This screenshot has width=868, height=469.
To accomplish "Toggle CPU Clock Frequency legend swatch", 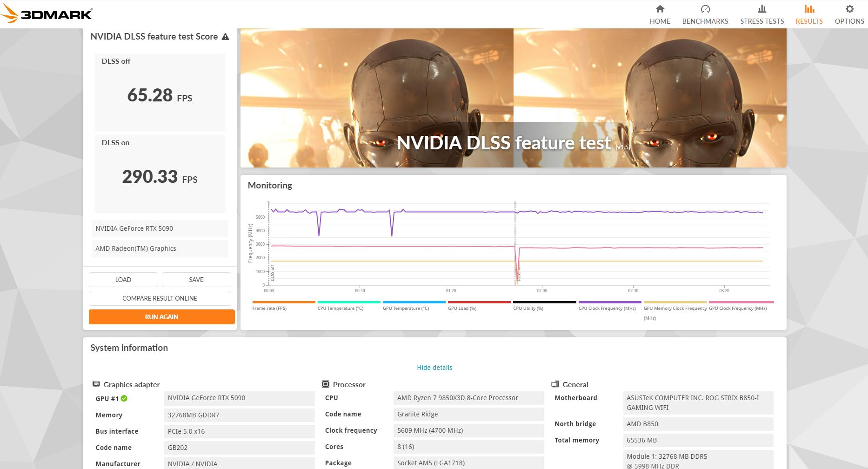I will (x=609, y=302).
